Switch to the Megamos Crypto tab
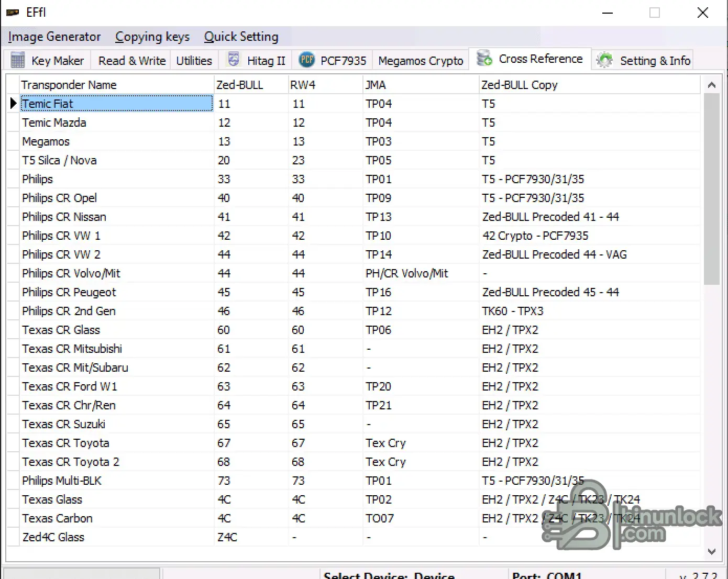728x579 pixels. 421,61
